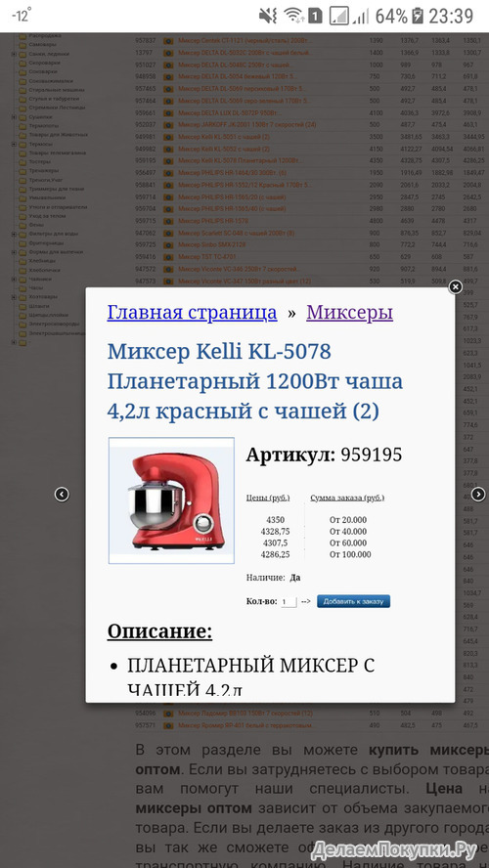Click the red Kelli mixer product image
The height and width of the screenshot is (868, 489).
171,500
